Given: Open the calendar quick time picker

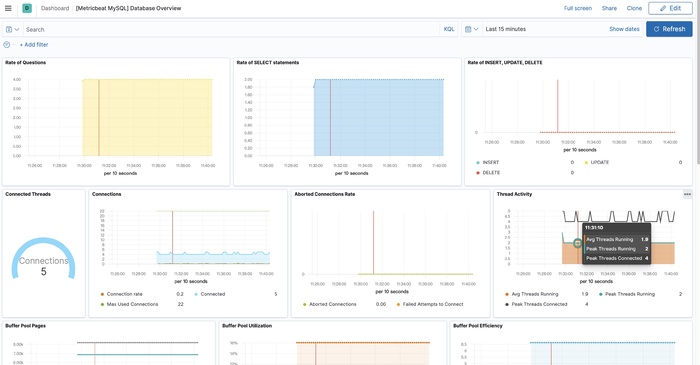Looking at the screenshot, I should click(471, 29).
